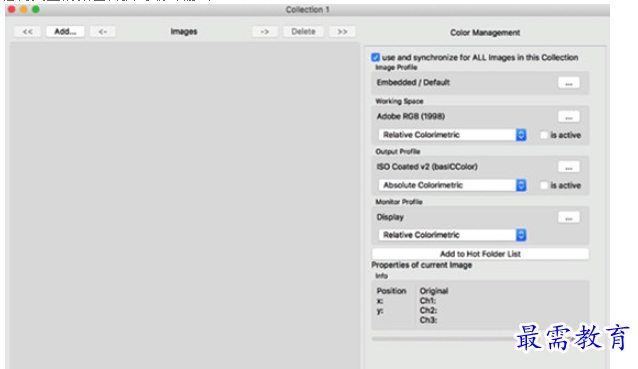Click the Adobe RGB (1998) text
Screen dimensions: 638x369
[x=411, y=116]
